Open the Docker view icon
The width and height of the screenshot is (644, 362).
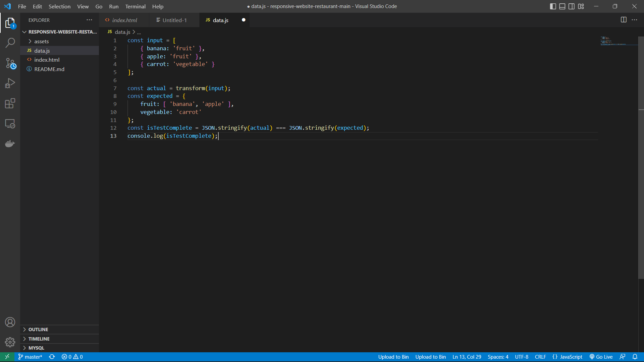click(x=10, y=144)
